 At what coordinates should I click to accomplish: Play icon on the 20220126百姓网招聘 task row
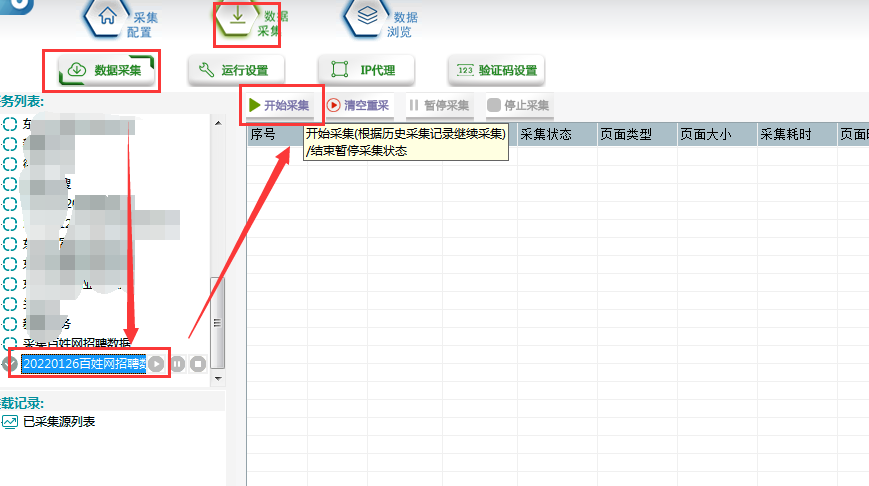(156, 364)
